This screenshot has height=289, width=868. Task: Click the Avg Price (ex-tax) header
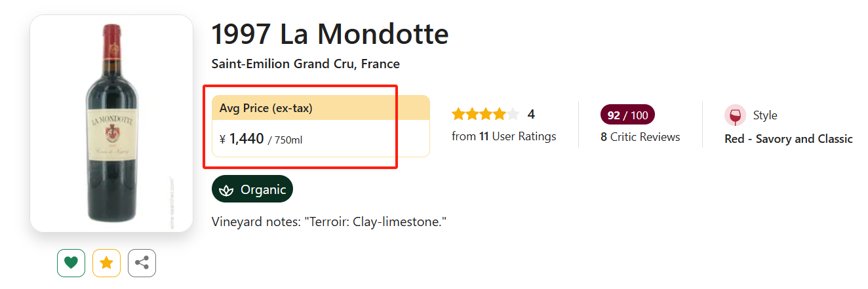[266, 108]
